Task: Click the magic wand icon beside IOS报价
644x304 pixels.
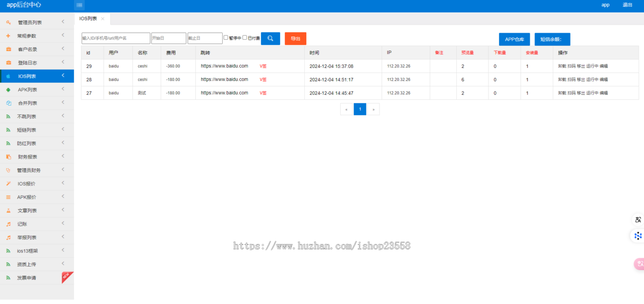Action: point(8,184)
